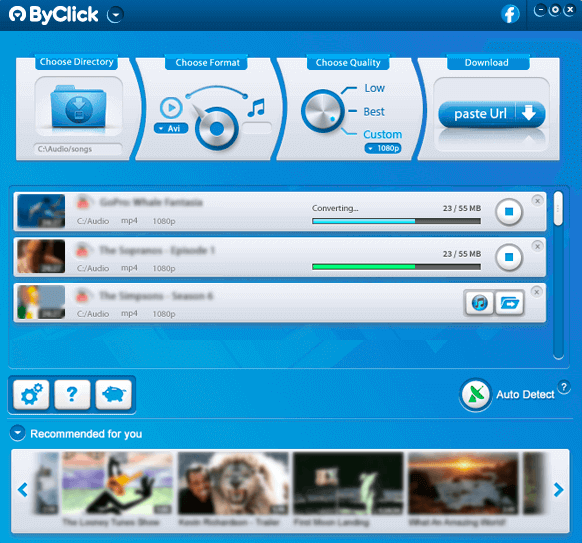Open Auto Detect help question mark
The image size is (582, 543).
pos(564,387)
